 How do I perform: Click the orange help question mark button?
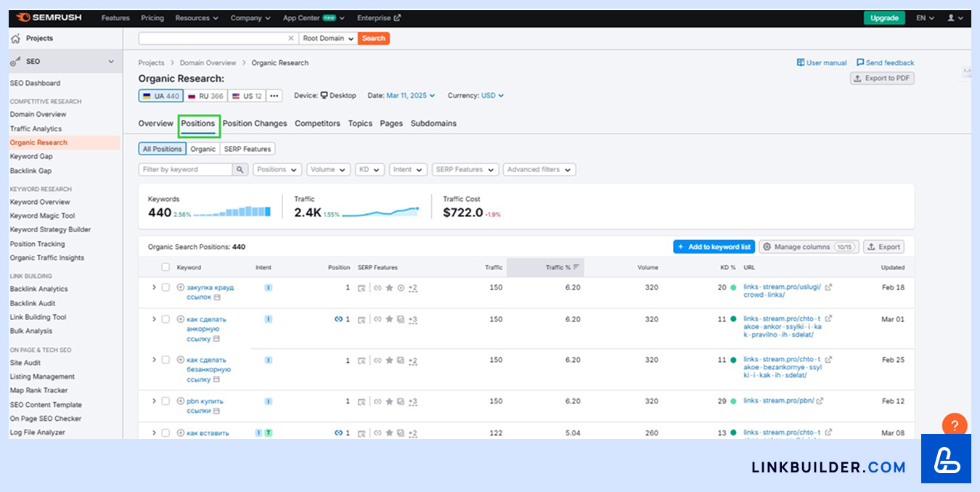click(954, 425)
